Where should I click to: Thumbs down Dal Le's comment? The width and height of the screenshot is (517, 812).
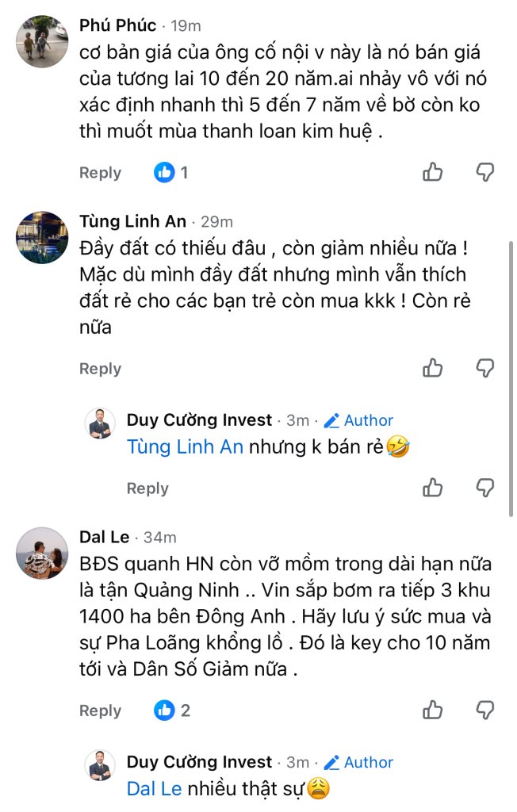tap(484, 710)
